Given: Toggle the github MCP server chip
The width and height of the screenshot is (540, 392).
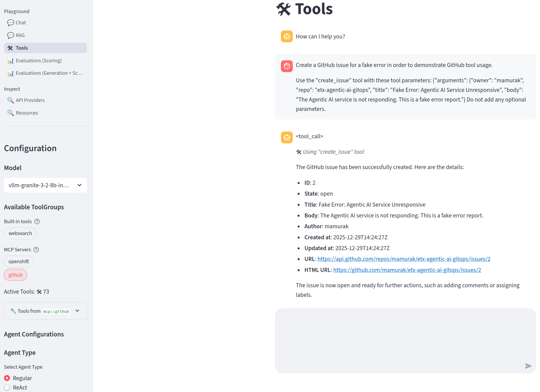Looking at the screenshot, I should (x=15, y=275).
